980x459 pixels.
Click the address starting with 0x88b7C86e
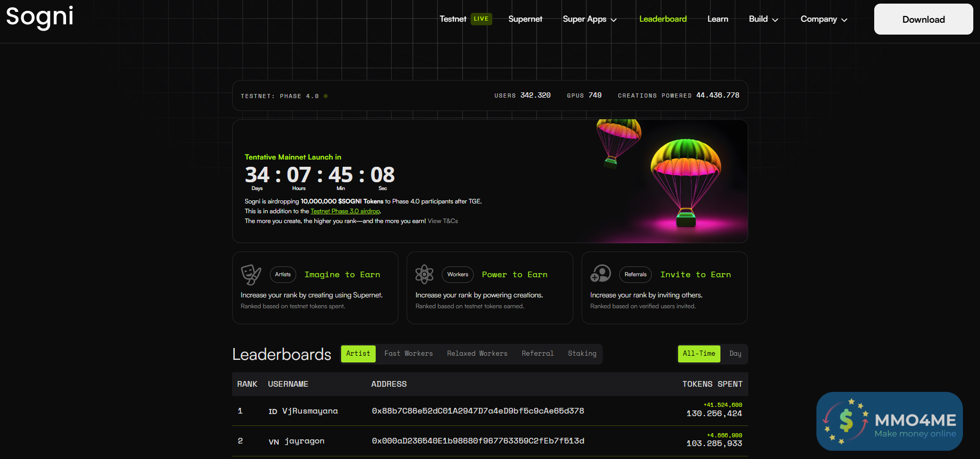478,411
